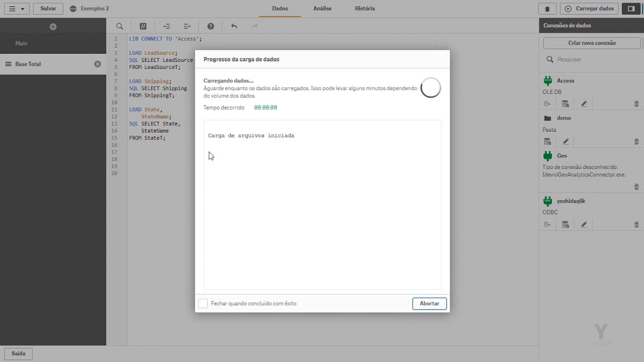Screen dimensions: 644x362
Task: Activate syntax help question mark icon
Action: (211, 26)
